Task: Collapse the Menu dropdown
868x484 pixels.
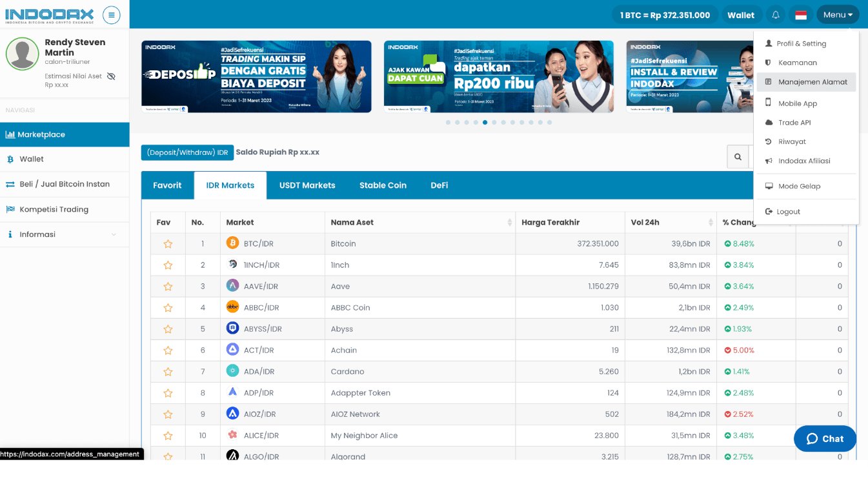Action: click(838, 15)
